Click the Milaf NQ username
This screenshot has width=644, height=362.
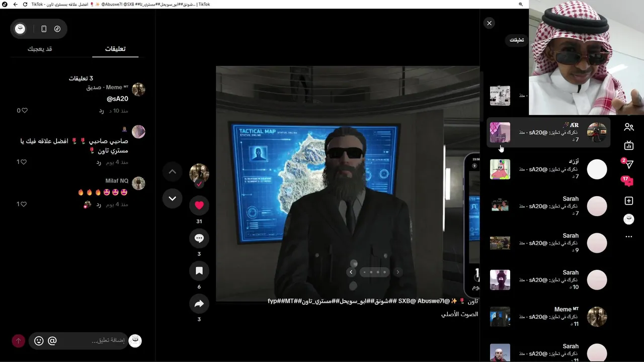117,181
